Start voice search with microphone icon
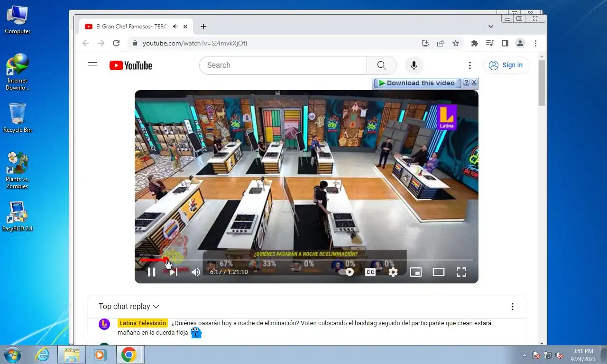Viewport: 607px width, 364px height. (x=414, y=65)
